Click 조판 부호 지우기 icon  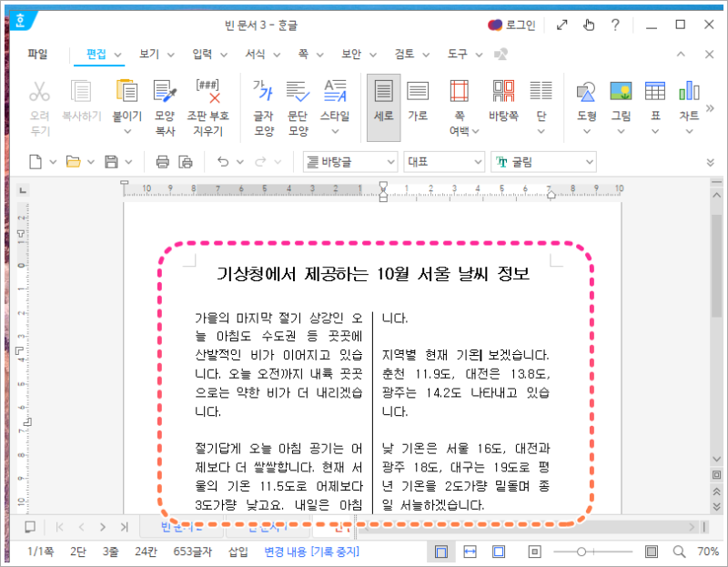(208, 91)
